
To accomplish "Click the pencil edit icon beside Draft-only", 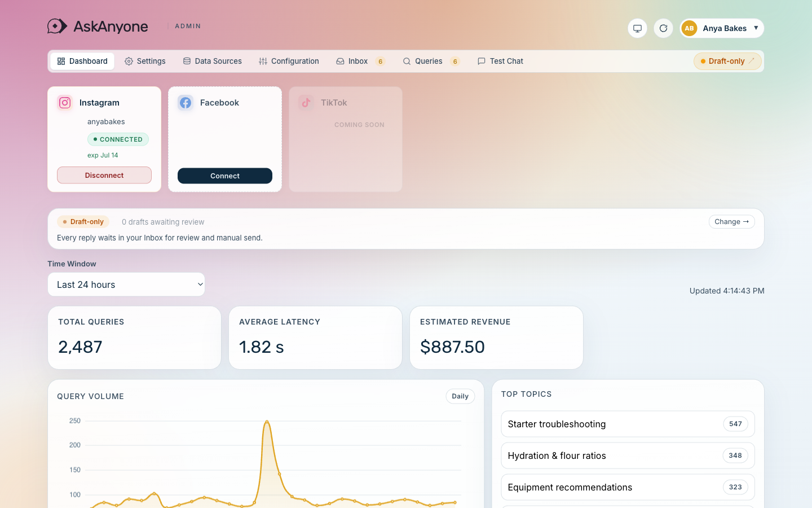I will (752, 61).
